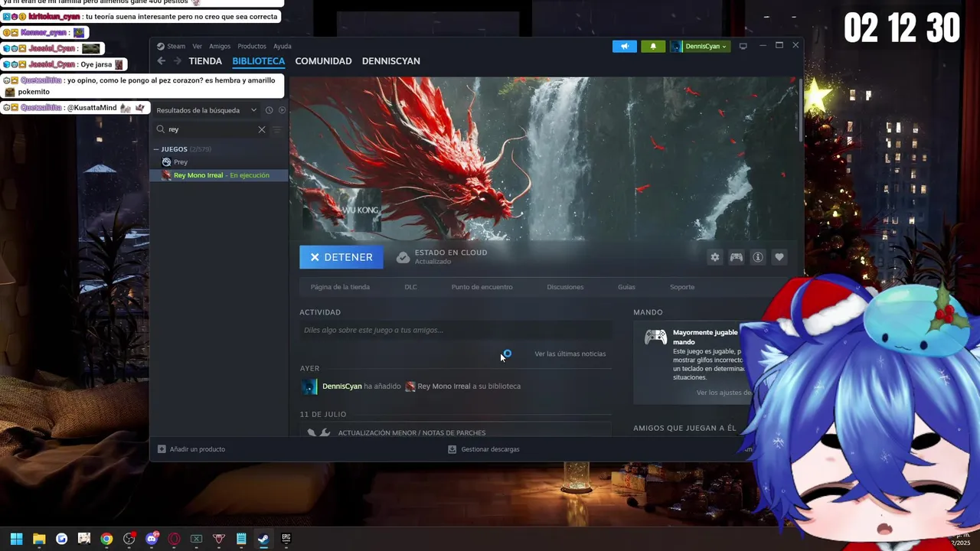Open OBS Studio from taskbar

point(129,539)
